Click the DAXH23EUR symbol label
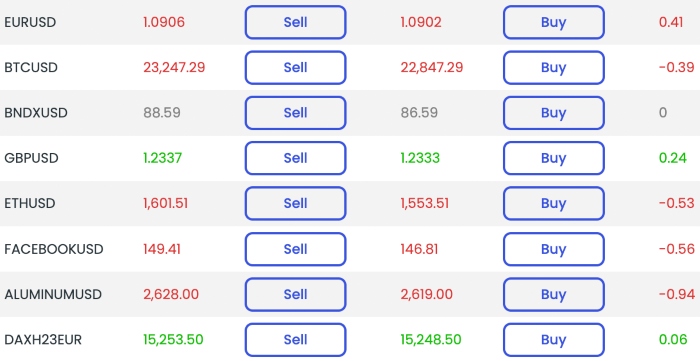This screenshot has height=361, width=700. [43, 340]
